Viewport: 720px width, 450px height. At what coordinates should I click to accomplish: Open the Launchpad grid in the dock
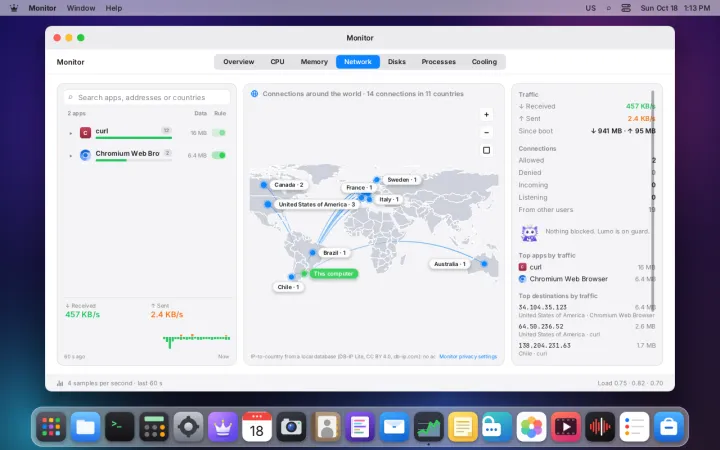tap(51, 427)
